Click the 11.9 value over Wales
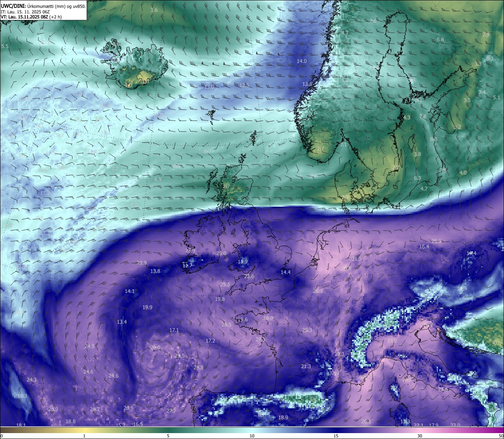This screenshot has width=504, height=439. [x=243, y=262]
